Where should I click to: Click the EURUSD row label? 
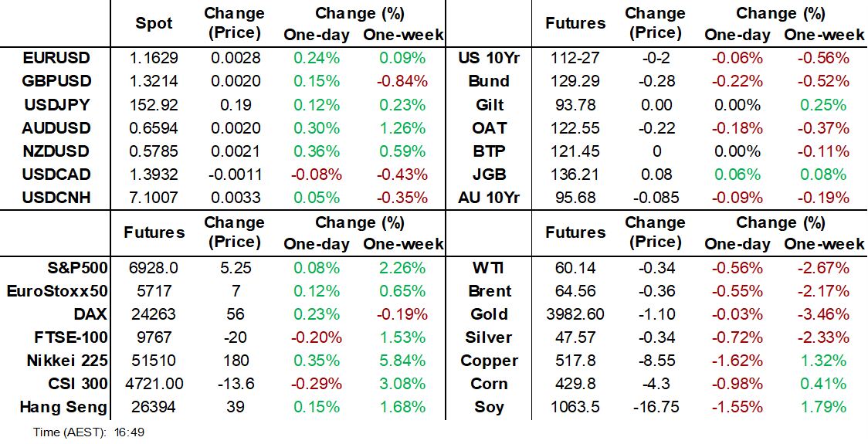point(56,58)
